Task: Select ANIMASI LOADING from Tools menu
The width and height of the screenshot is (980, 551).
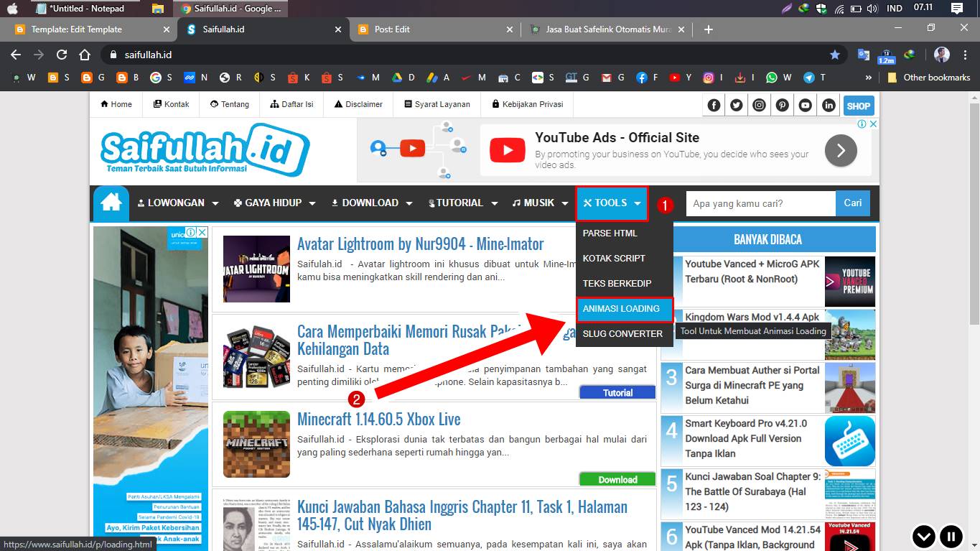Action: pos(625,309)
